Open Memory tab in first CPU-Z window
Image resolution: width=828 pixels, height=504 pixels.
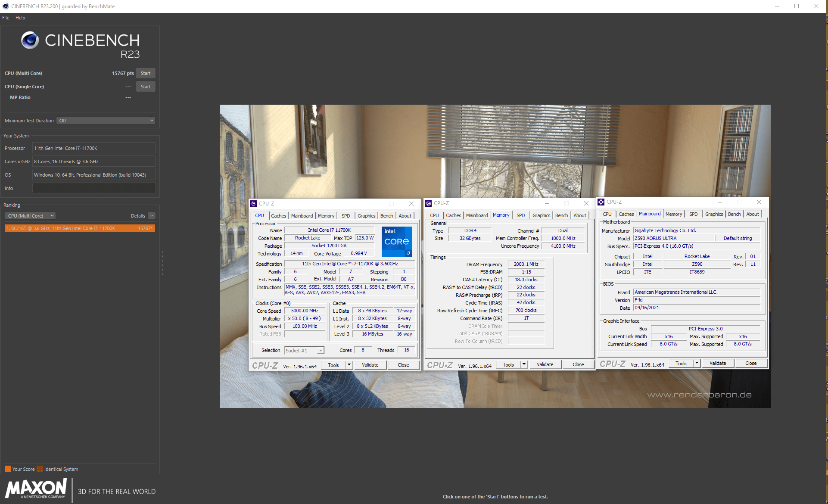point(326,216)
